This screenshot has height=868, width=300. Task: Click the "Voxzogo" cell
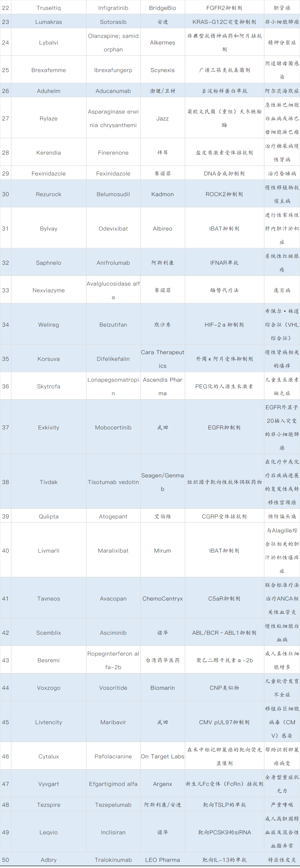49,688
